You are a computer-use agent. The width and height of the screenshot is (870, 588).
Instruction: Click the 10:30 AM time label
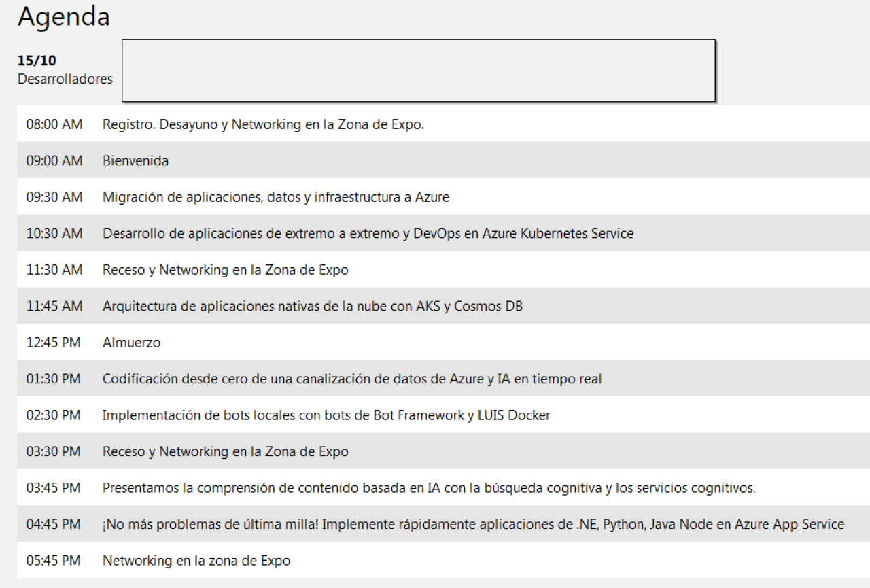tap(54, 233)
